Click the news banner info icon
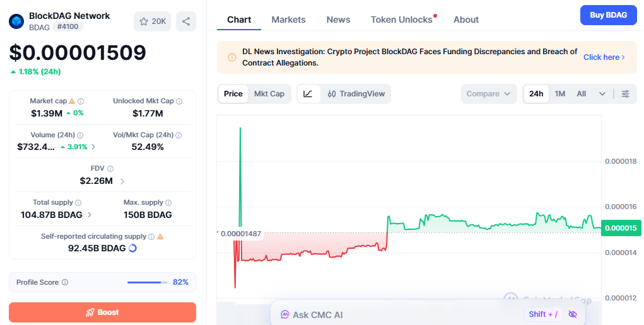The width and height of the screenshot is (644, 325). tap(232, 57)
